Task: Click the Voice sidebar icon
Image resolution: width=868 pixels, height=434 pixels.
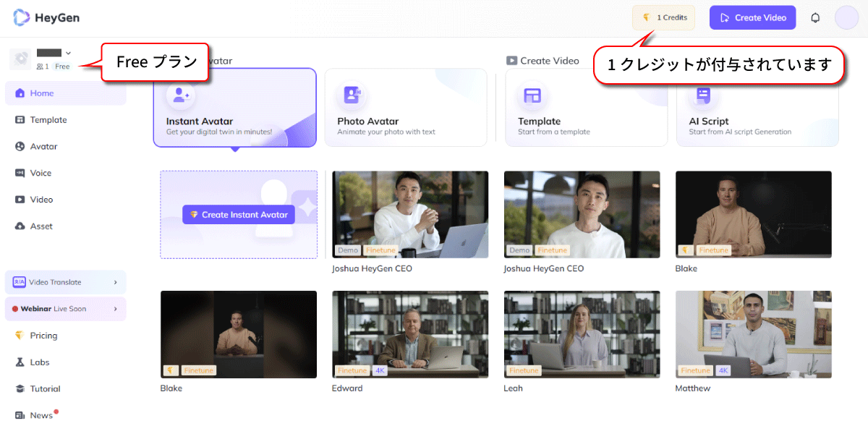Action: (x=20, y=173)
